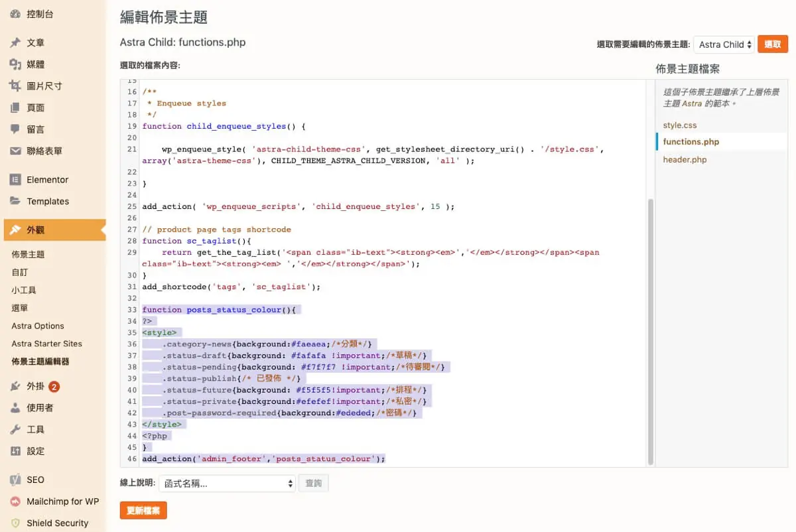The width and height of the screenshot is (796, 532).
Task: Click the plug icon beside 外掛
Action: click(15, 386)
